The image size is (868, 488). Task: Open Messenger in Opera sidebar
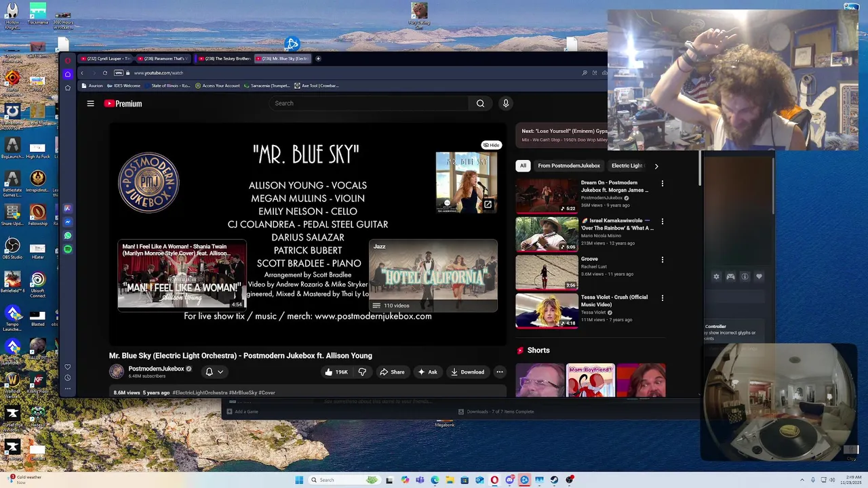pos(68,222)
